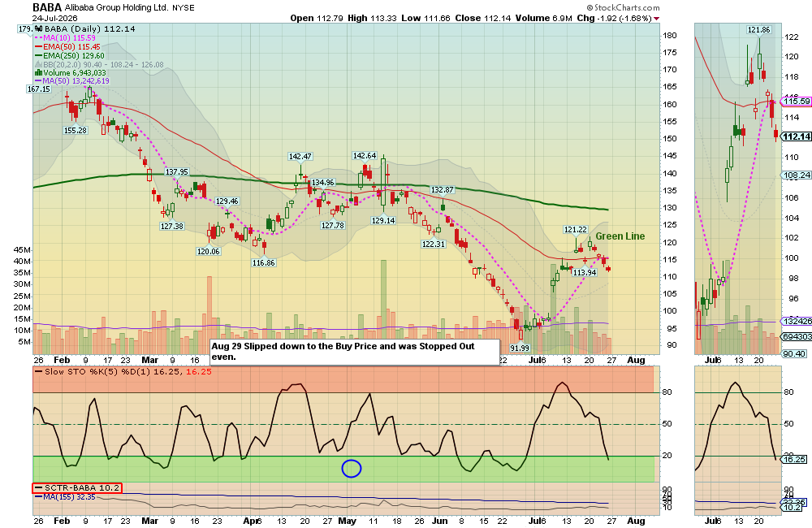Click the Alibaba Group Holding Ltd. company name
Screen dimensions: 812x528
(116, 8)
